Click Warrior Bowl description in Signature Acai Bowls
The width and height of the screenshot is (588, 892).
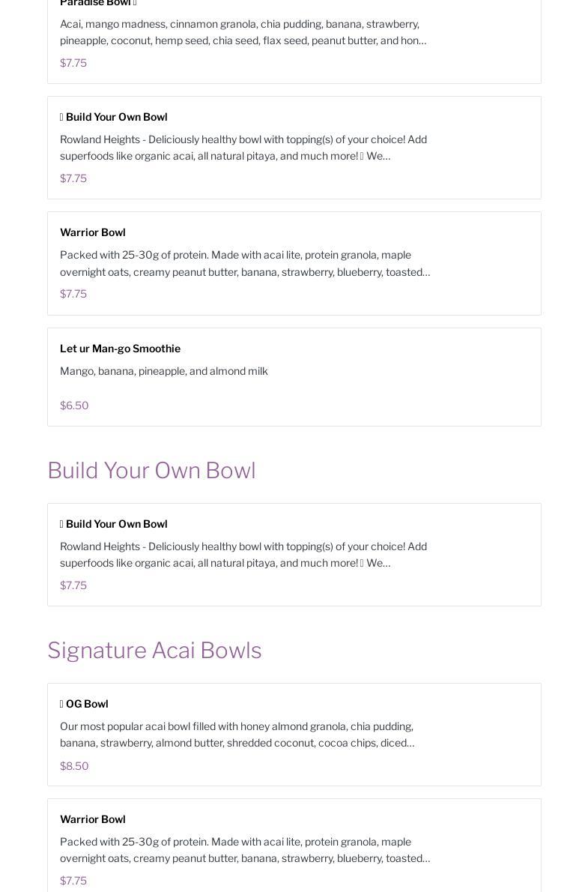(244, 850)
